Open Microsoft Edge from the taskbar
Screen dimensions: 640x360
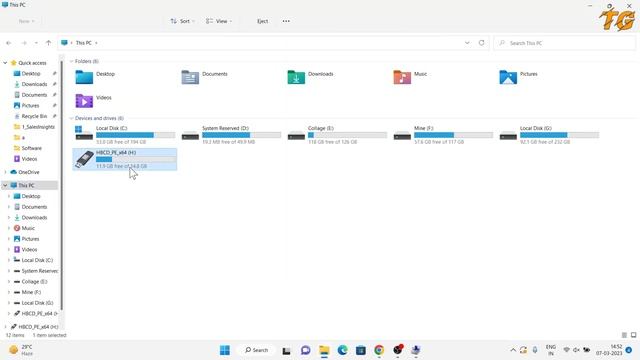point(342,350)
